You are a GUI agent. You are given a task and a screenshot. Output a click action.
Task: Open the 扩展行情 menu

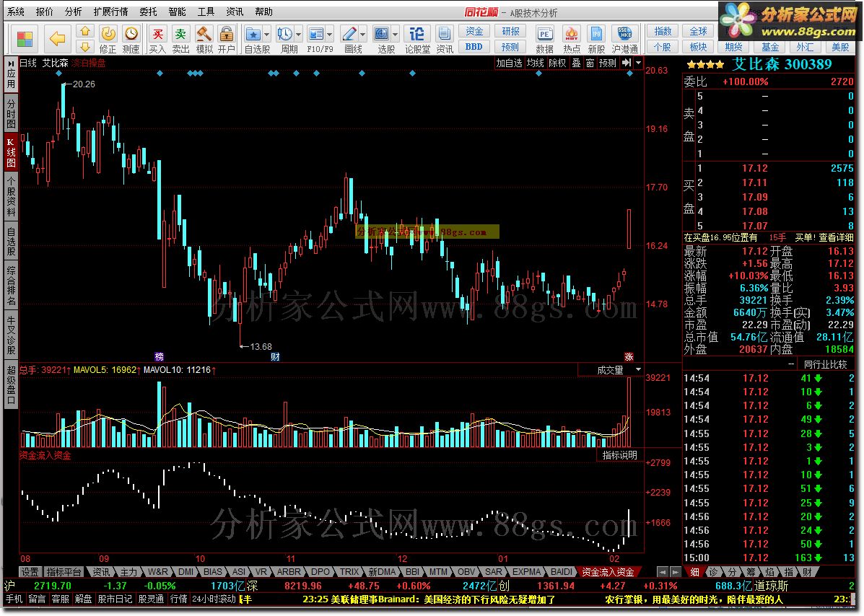coord(110,12)
